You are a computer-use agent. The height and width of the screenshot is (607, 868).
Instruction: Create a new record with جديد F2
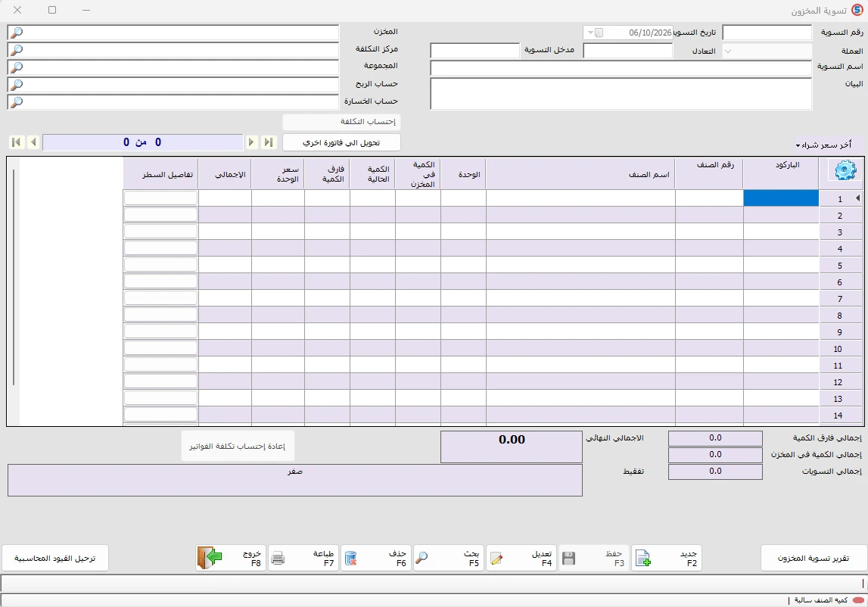[667, 559]
